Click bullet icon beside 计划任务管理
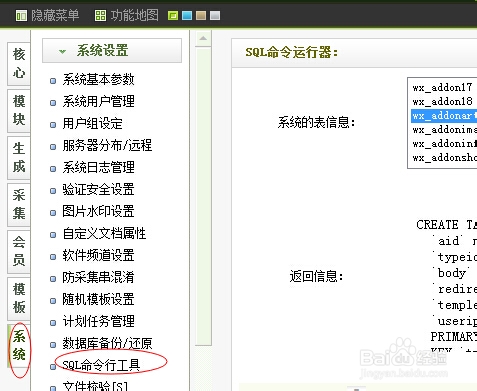477x391 pixels. point(53,323)
